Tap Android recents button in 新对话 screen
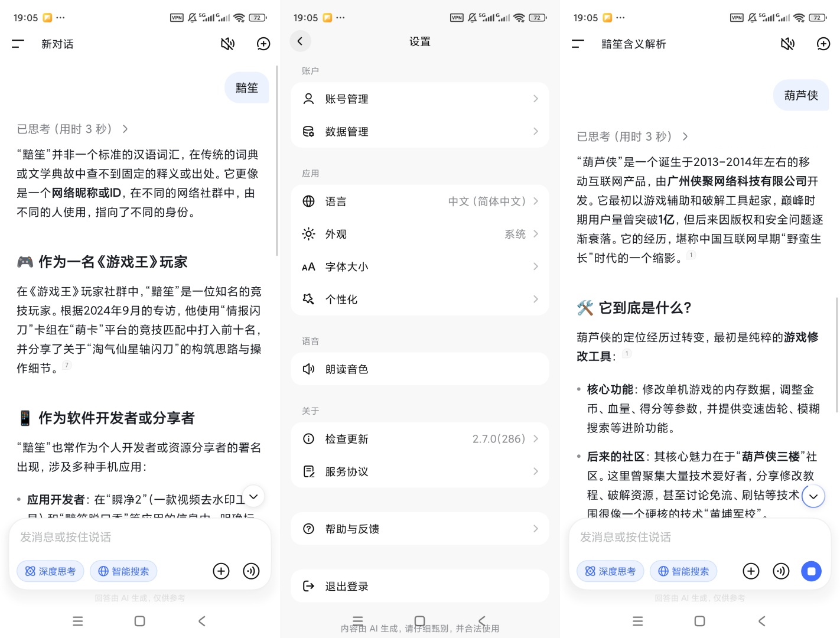The image size is (840, 638). tap(78, 621)
